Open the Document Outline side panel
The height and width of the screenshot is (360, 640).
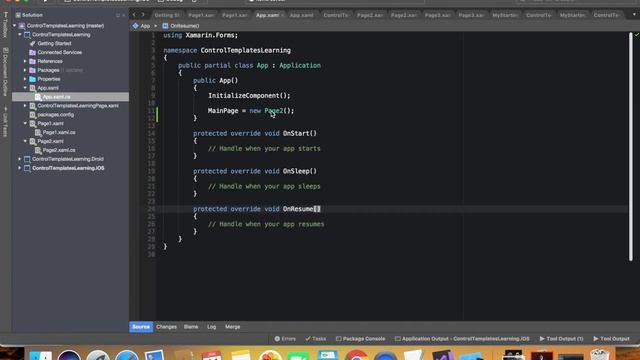point(5,72)
